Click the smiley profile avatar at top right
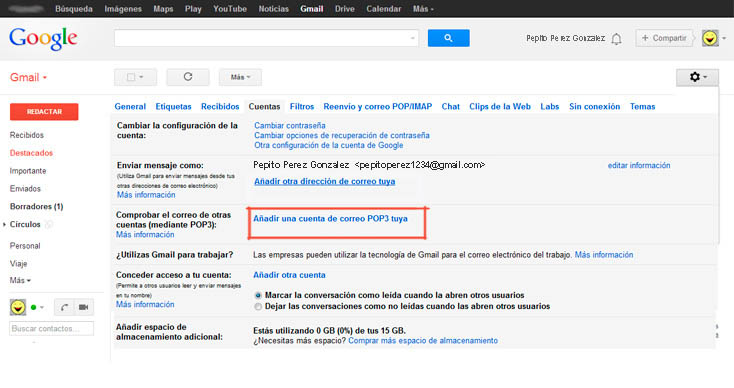This screenshot has height=388, width=734. click(710, 38)
